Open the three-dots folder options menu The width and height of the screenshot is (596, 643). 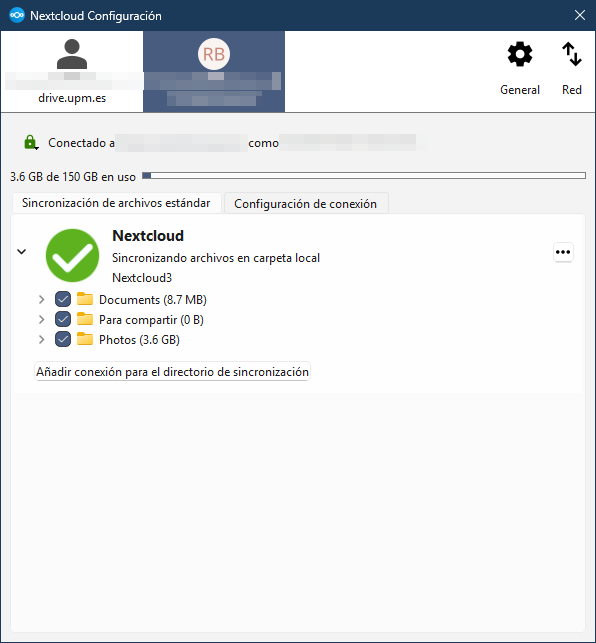[563, 252]
